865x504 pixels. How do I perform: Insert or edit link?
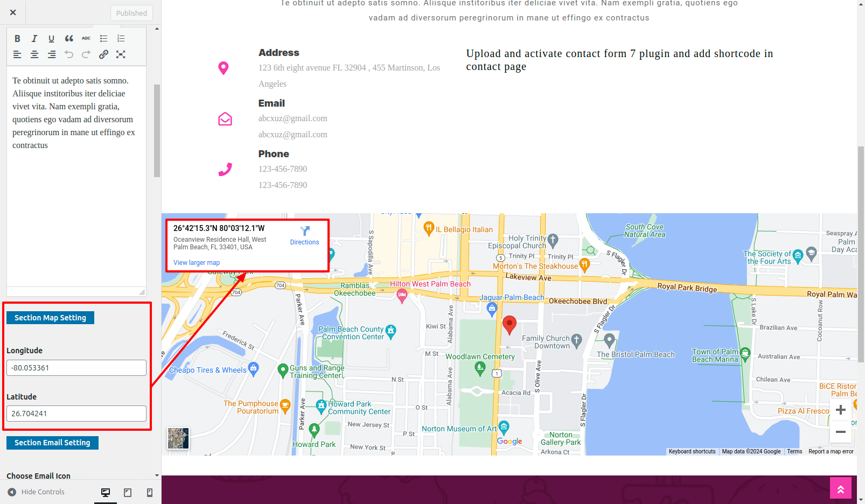[104, 54]
